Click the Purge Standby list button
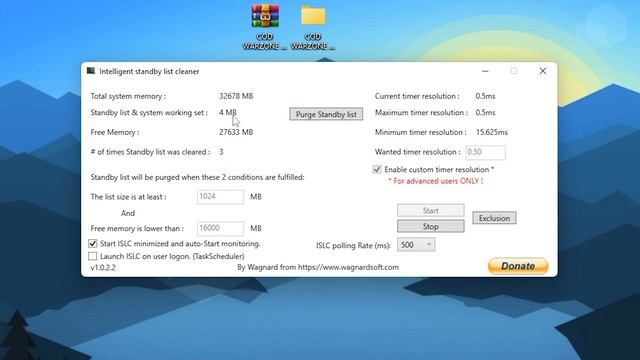Viewport: 640px width, 360px height. [326, 114]
